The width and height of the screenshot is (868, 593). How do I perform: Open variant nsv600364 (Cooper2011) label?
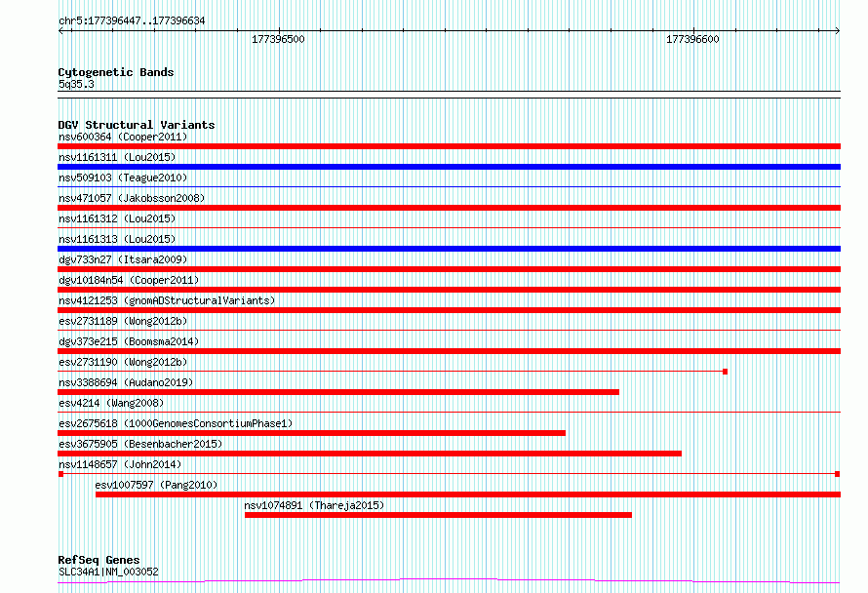click(123, 137)
